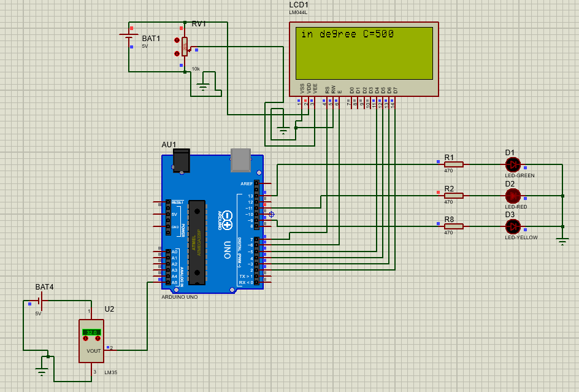The image size is (579, 392).
Task: Click the Arduino grey USB port
Action: (241, 160)
